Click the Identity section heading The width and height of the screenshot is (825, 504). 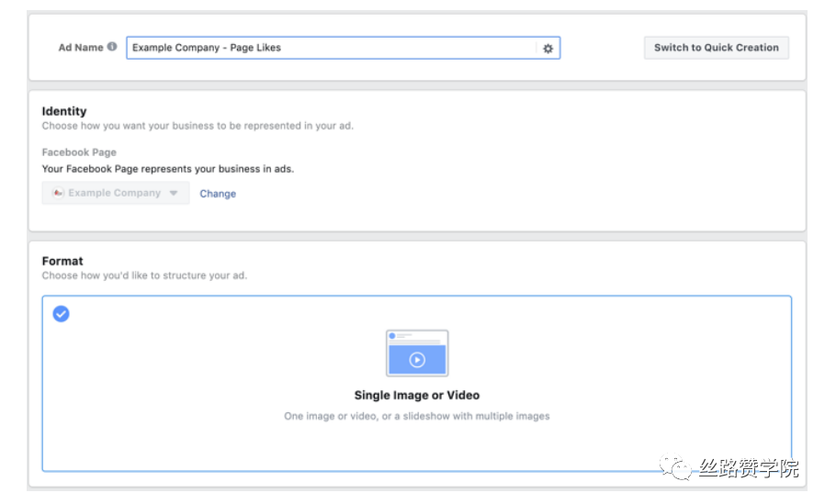pos(64,111)
